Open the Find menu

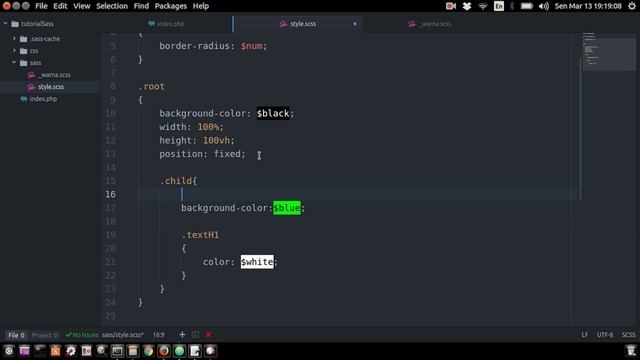pos(141,6)
